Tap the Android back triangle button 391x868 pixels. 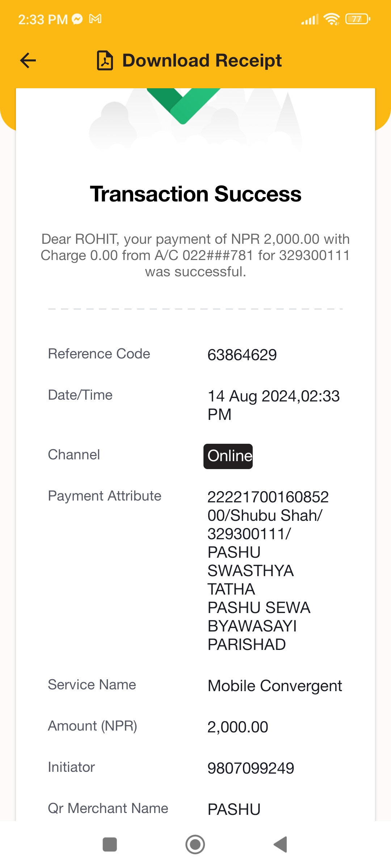coord(280,844)
